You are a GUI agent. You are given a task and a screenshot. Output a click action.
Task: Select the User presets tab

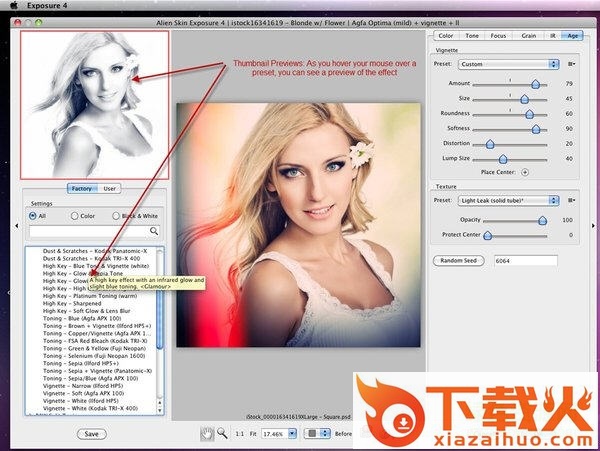109,189
